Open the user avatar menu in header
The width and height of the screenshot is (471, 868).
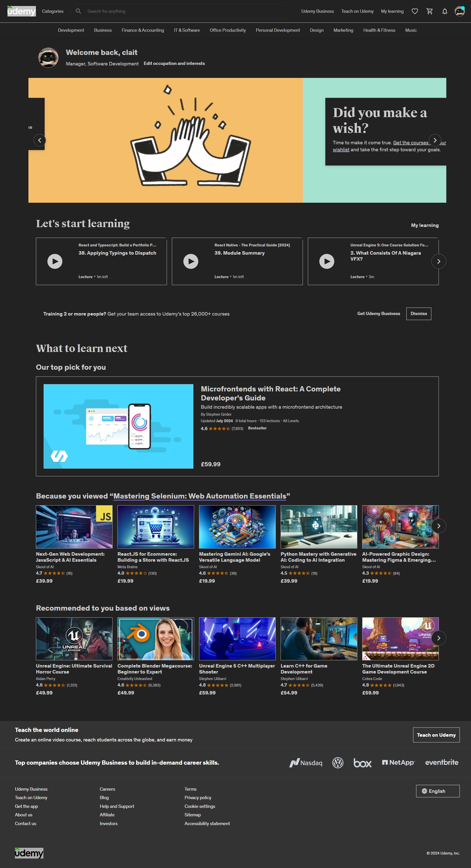460,11
